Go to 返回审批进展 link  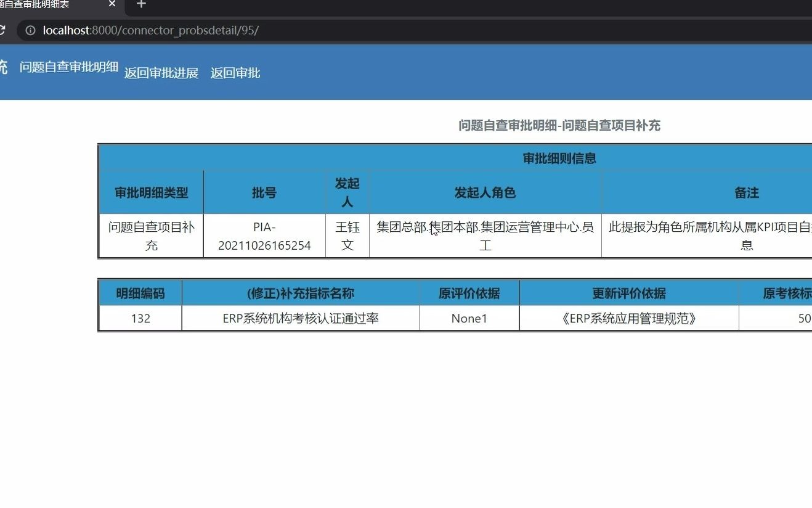point(161,73)
